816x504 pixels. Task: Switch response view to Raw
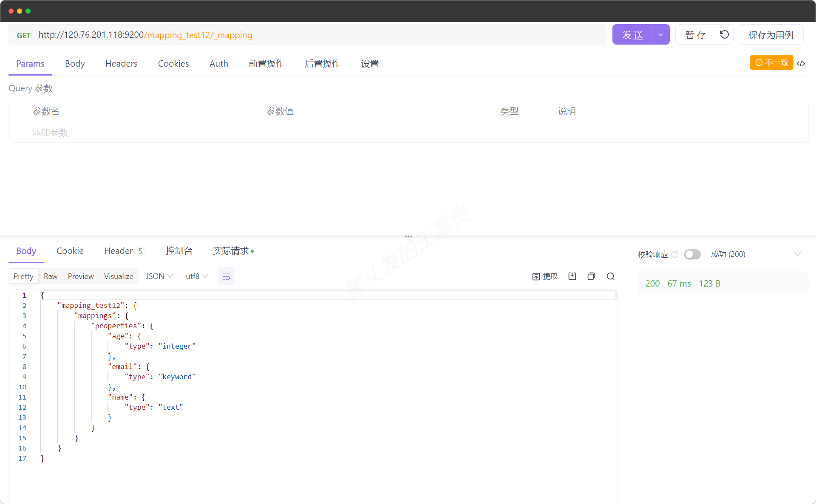51,276
